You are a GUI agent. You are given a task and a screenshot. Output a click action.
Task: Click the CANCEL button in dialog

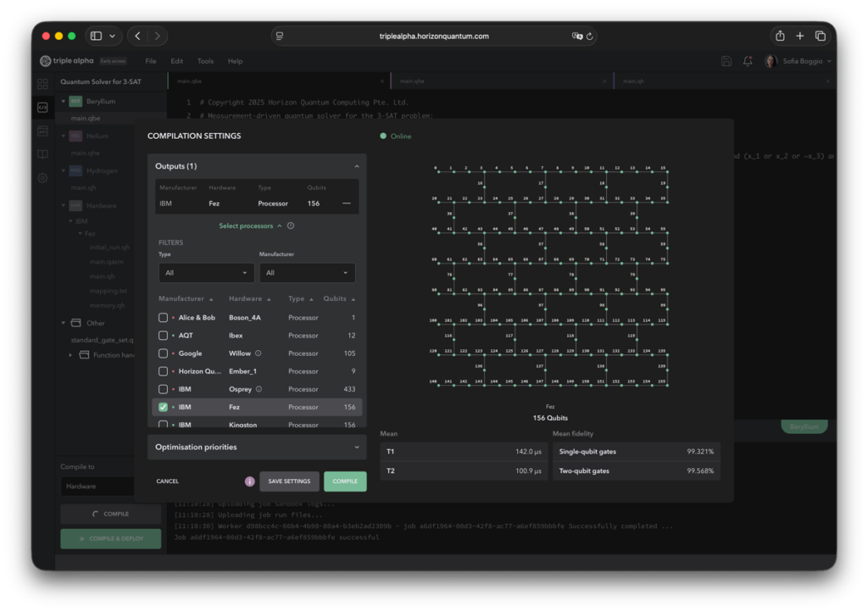coord(167,481)
